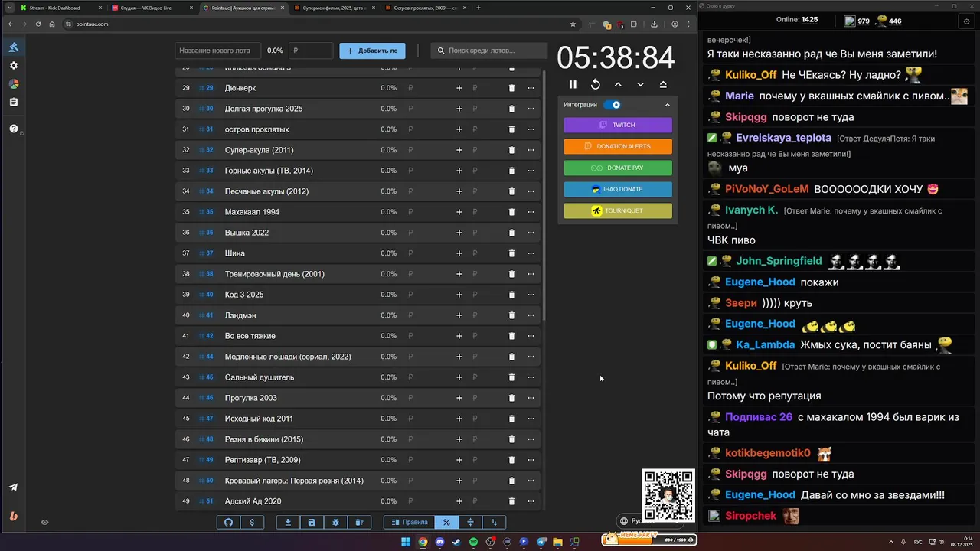Open more options for Во все тяжкие
980x551 pixels.
(531, 336)
